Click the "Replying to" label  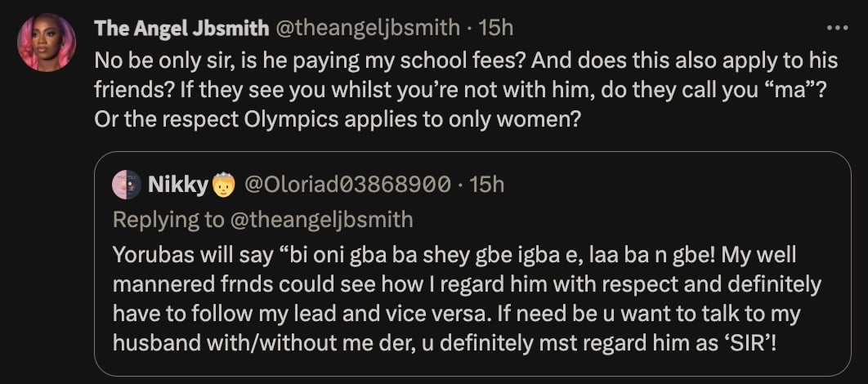[x=164, y=219]
